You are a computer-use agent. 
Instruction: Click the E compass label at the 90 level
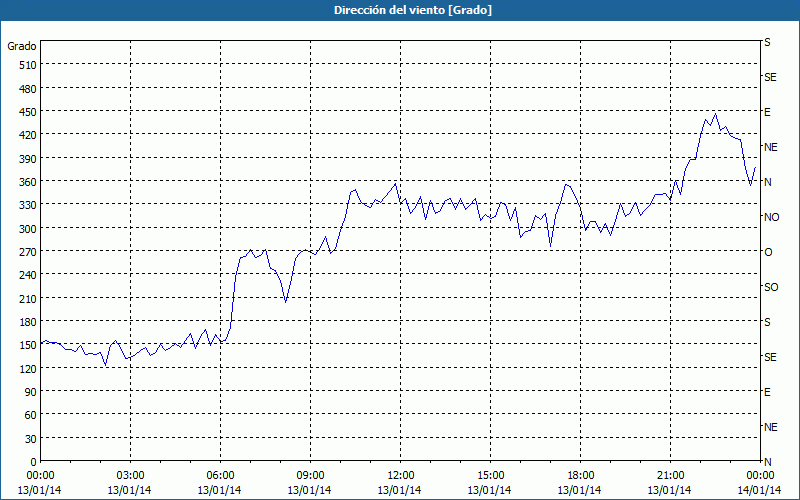click(x=767, y=392)
